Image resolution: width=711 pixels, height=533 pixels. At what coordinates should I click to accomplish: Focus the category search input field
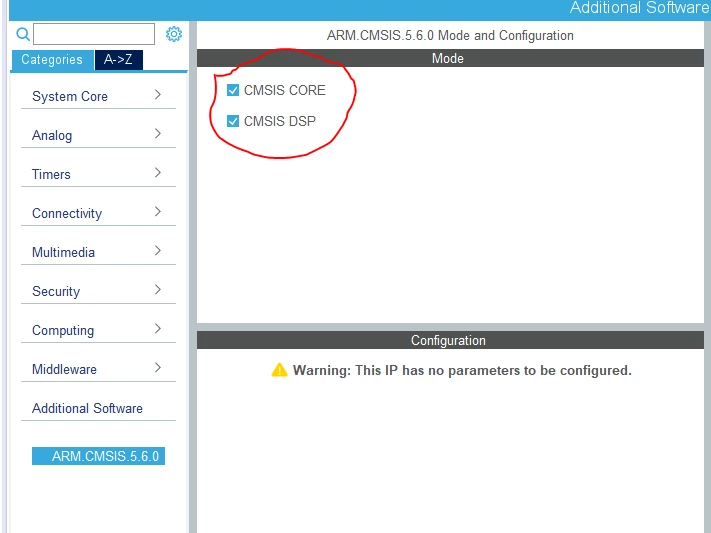(94, 34)
